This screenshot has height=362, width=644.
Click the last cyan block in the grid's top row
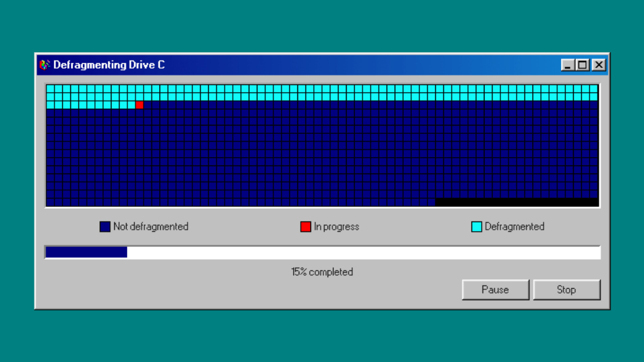pos(593,89)
